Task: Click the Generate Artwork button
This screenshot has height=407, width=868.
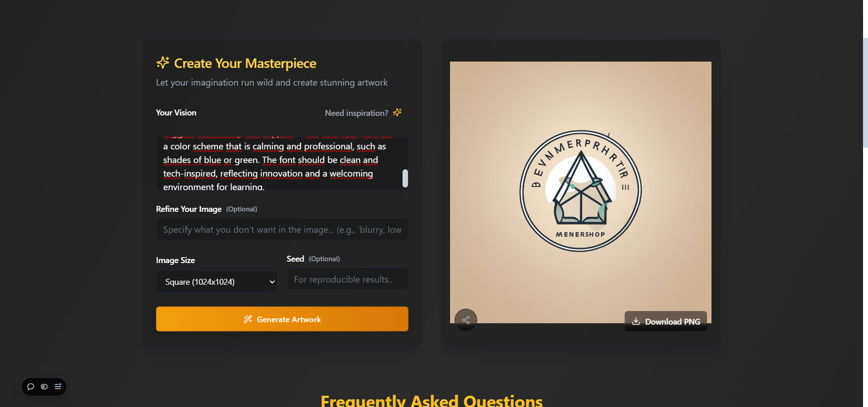Action: tap(282, 319)
